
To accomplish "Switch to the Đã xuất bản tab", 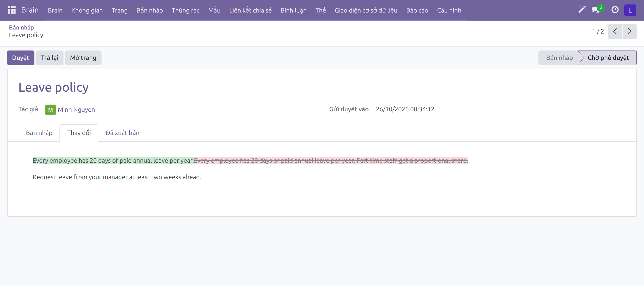I will coord(122,133).
